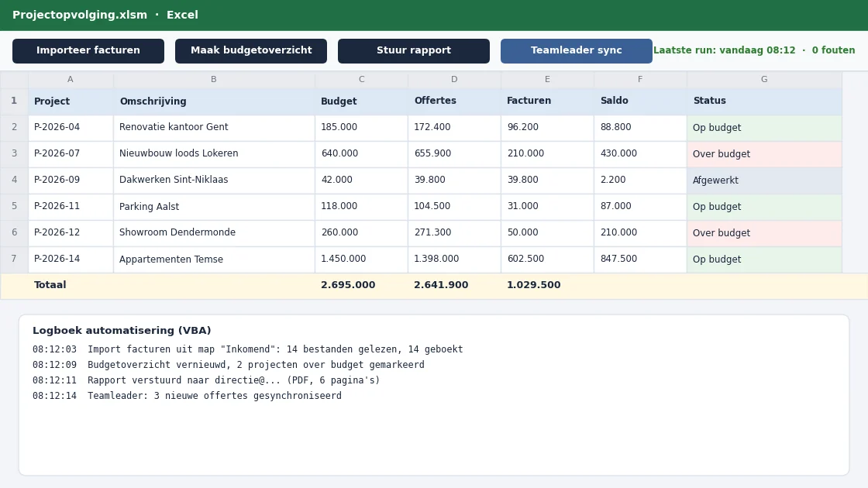Click the Teamleader log entry at 08:12:14

187,396
